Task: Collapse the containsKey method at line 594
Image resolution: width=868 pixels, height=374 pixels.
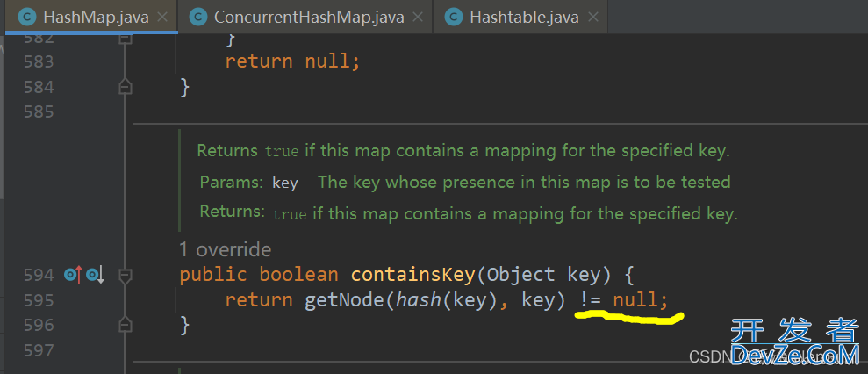Action: pyautogui.click(x=126, y=276)
